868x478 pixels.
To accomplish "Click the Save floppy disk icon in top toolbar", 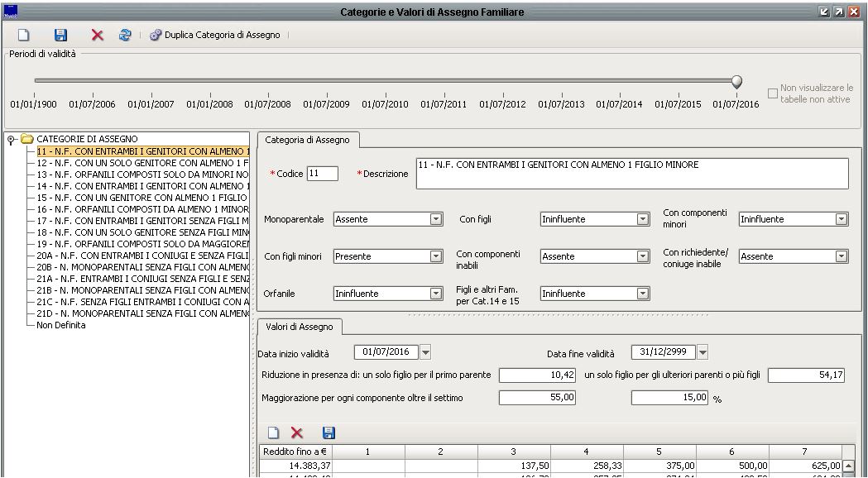I will (60, 36).
